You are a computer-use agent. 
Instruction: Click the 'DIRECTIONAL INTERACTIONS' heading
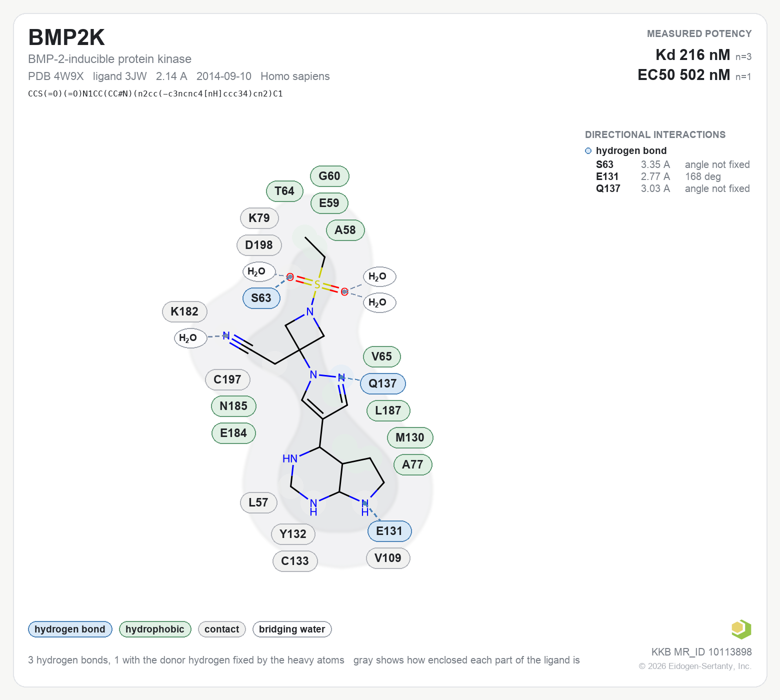(655, 134)
